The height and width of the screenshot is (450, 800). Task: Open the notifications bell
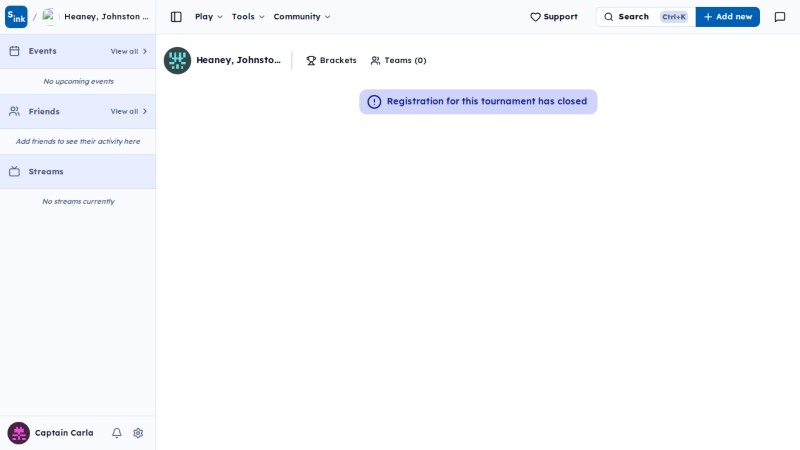[117, 433]
